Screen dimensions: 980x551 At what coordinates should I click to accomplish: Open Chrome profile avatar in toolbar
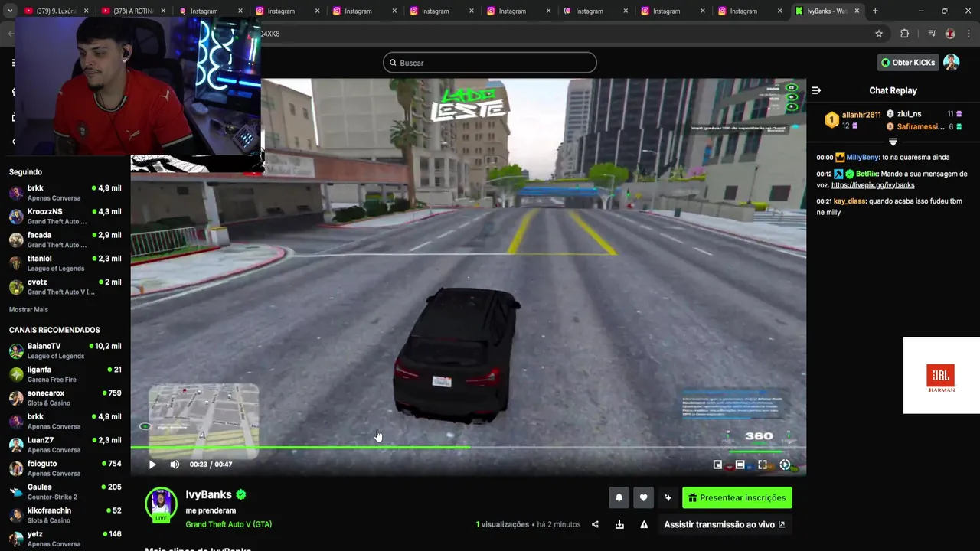pyautogui.click(x=950, y=34)
